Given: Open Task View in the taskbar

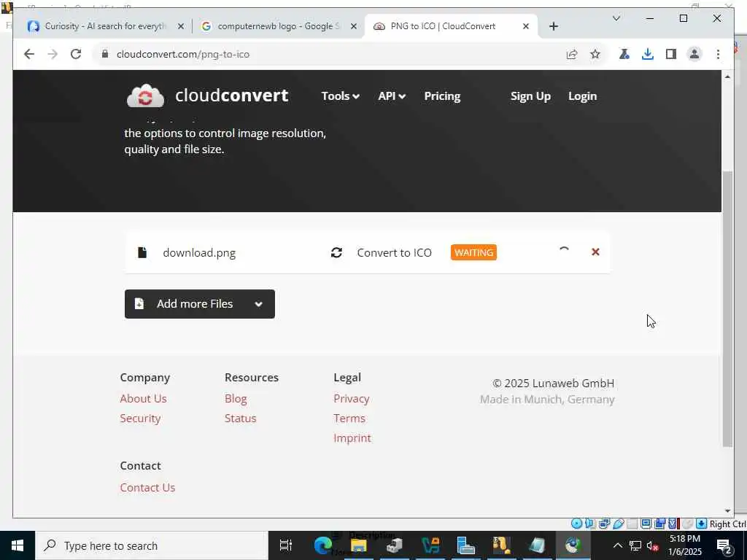Looking at the screenshot, I should (285, 545).
